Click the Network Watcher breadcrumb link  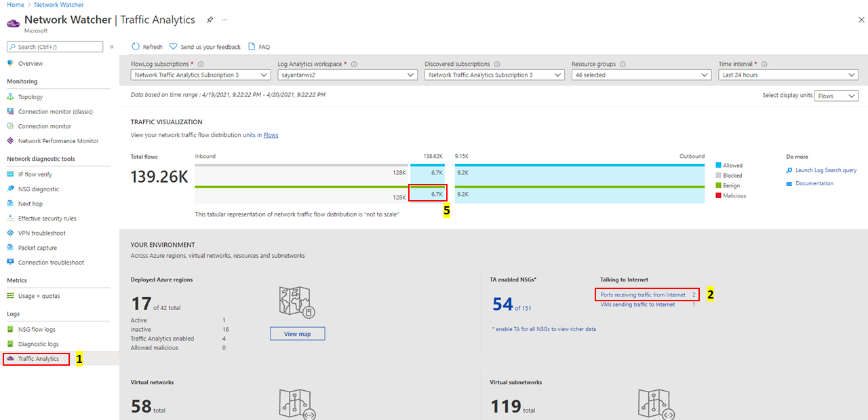coord(59,5)
